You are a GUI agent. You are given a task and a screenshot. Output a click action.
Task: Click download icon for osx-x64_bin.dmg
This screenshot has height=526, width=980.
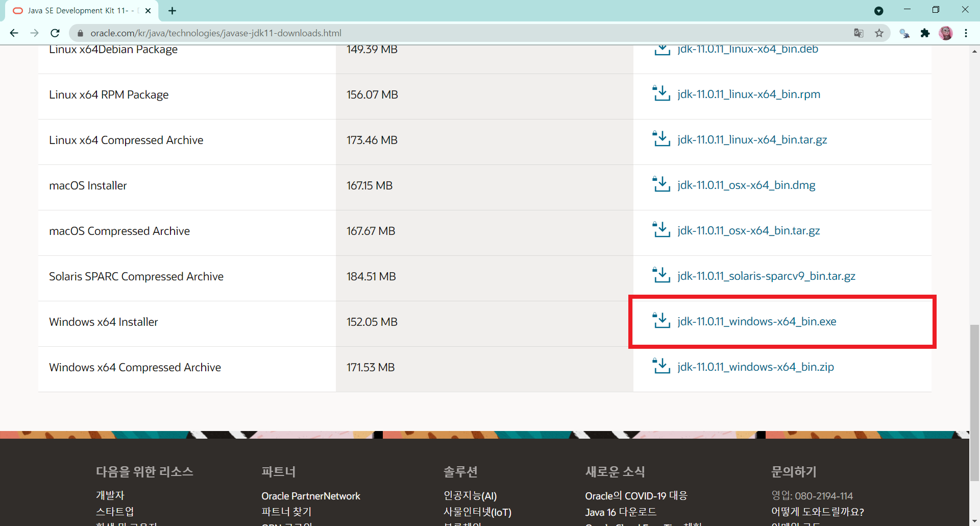pos(661,184)
